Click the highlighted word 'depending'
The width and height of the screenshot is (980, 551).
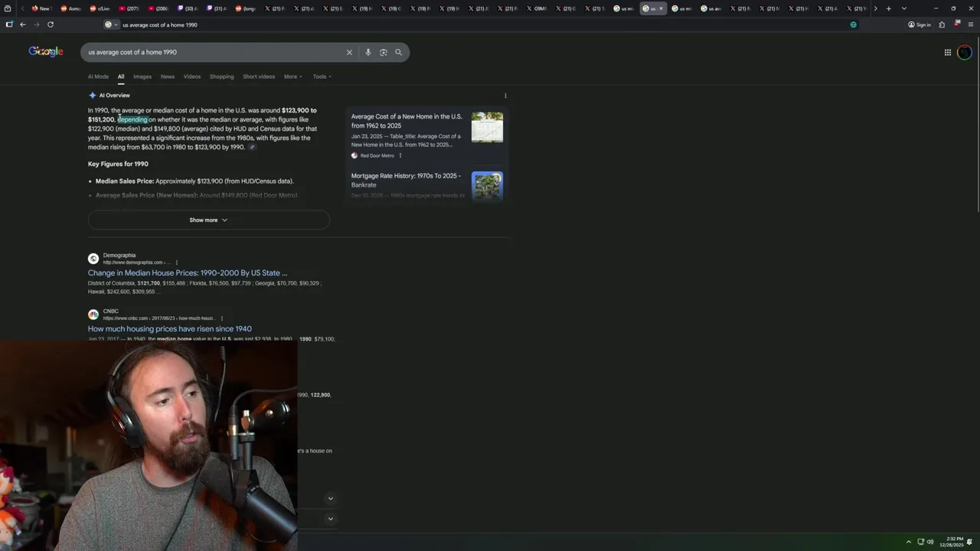tap(132, 119)
